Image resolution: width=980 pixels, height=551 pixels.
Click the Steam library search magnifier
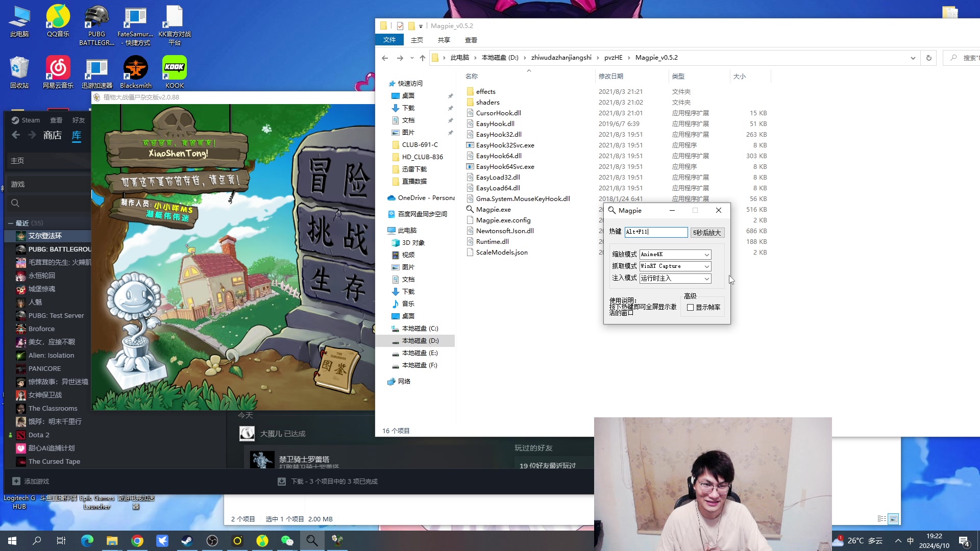pos(15,203)
